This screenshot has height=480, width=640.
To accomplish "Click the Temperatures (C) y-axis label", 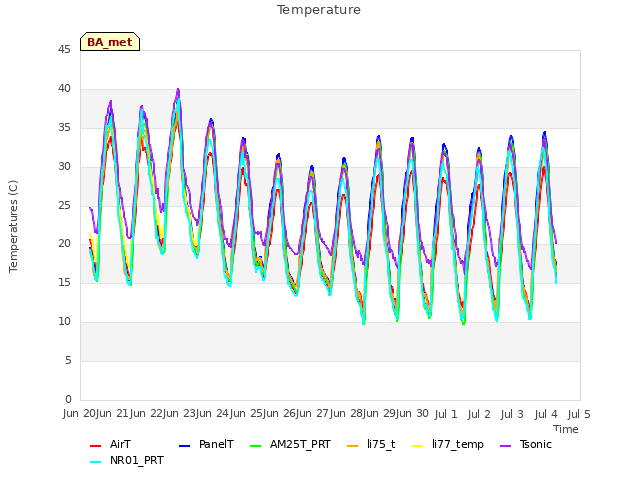I will pyautogui.click(x=13, y=226).
